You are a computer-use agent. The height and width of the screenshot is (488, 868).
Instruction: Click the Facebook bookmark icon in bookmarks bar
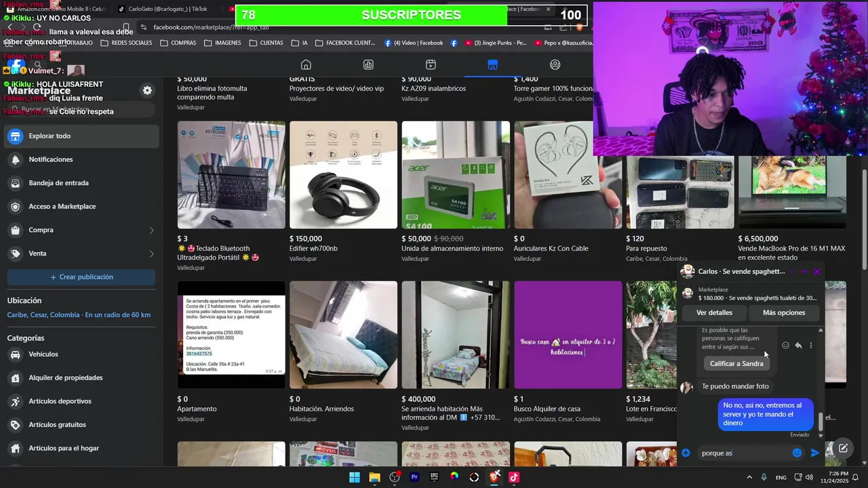point(454,43)
